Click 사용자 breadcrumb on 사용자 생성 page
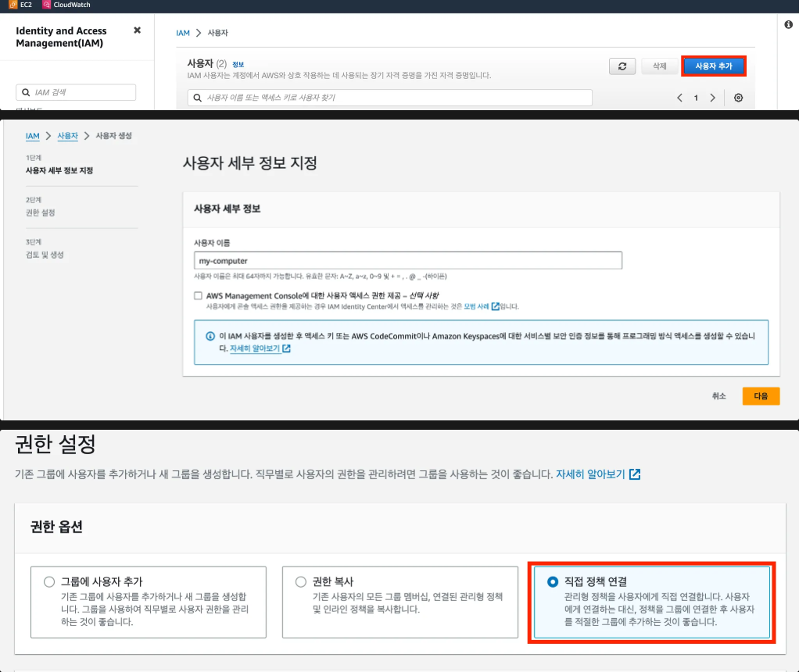The image size is (799, 672). (x=68, y=136)
